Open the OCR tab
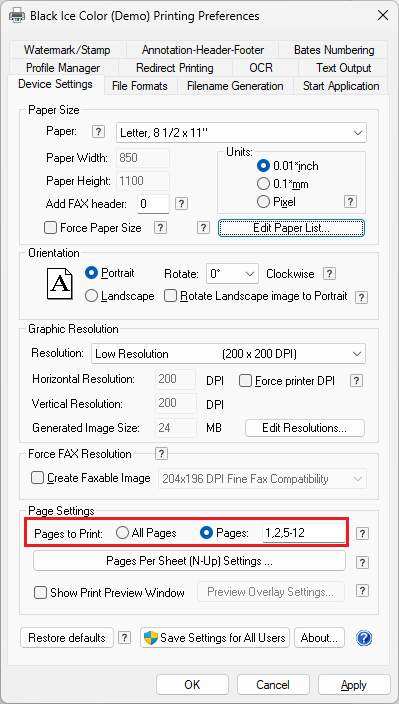 click(261, 68)
